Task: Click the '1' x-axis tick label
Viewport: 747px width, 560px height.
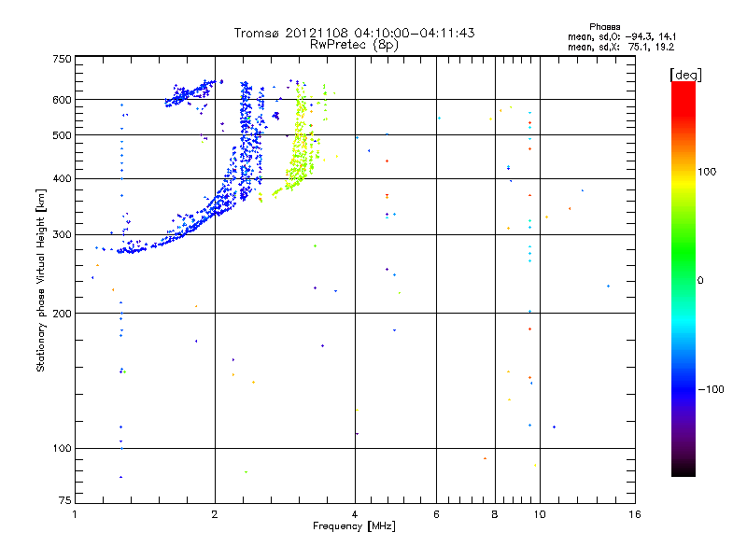Action: click(x=75, y=515)
